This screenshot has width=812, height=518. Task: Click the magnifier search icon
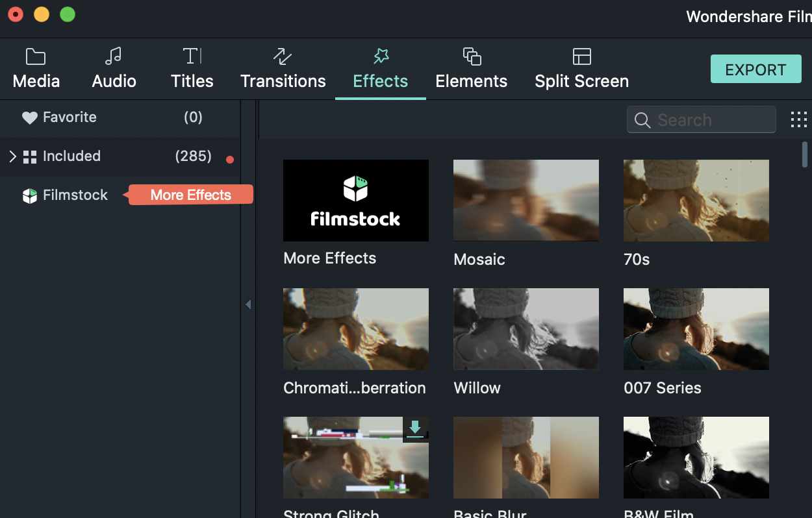[x=642, y=120]
